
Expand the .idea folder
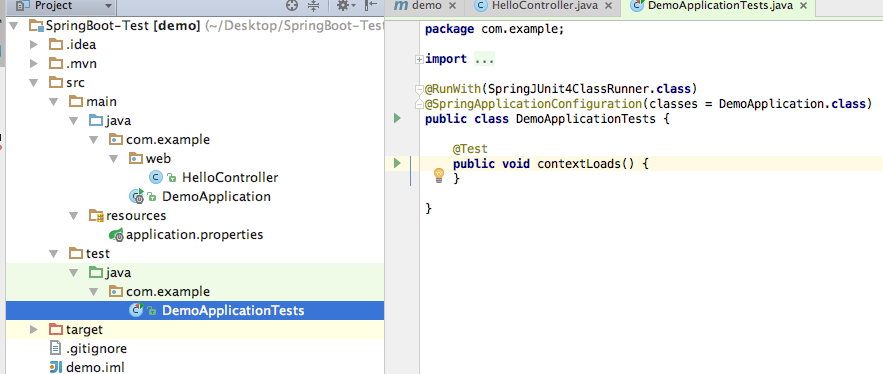click(x=34, y=44)
